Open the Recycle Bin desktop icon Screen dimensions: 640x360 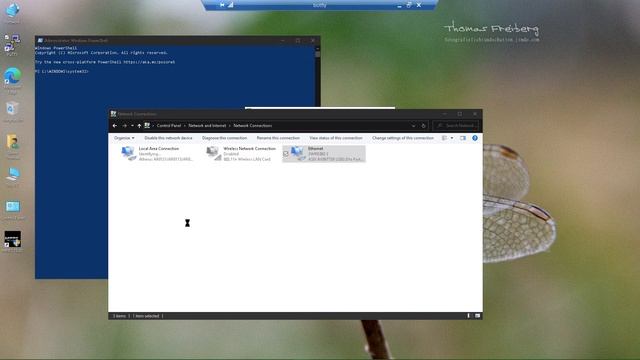tap(13, 111)
